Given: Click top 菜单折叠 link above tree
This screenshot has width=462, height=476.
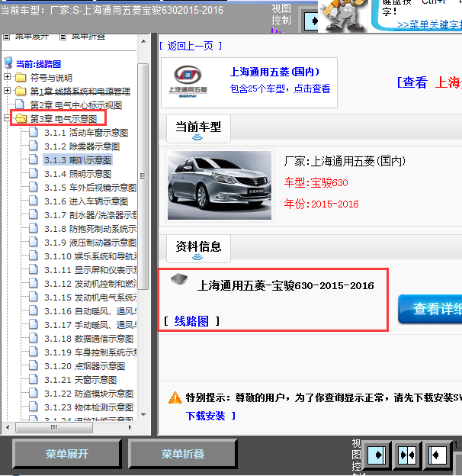Looking at the screenshot, I should pos(88,37).
